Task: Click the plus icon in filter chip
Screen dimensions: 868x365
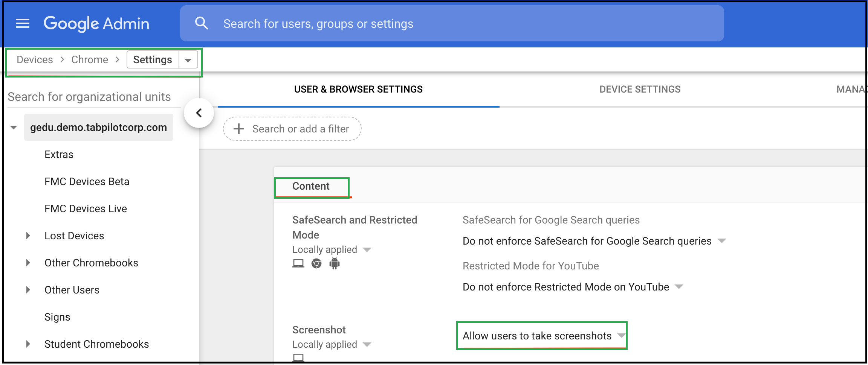Action: click(239, 129)
